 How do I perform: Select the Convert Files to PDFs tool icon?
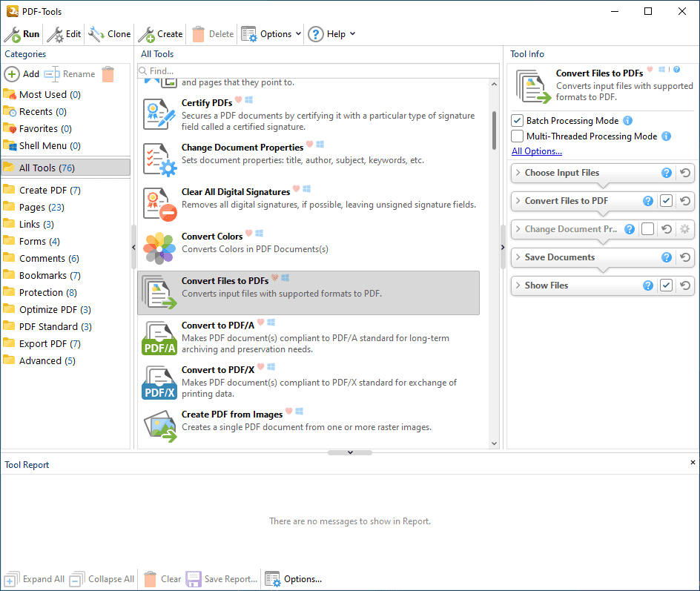(x=159, y=292)
